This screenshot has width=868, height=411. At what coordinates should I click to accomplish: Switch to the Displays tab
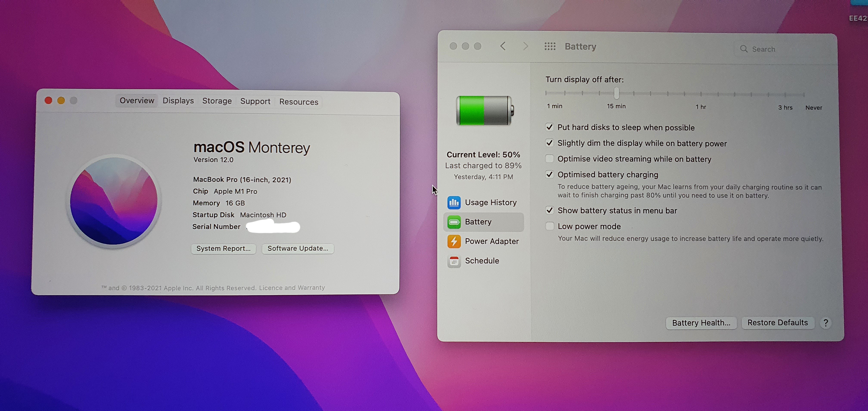178,101
